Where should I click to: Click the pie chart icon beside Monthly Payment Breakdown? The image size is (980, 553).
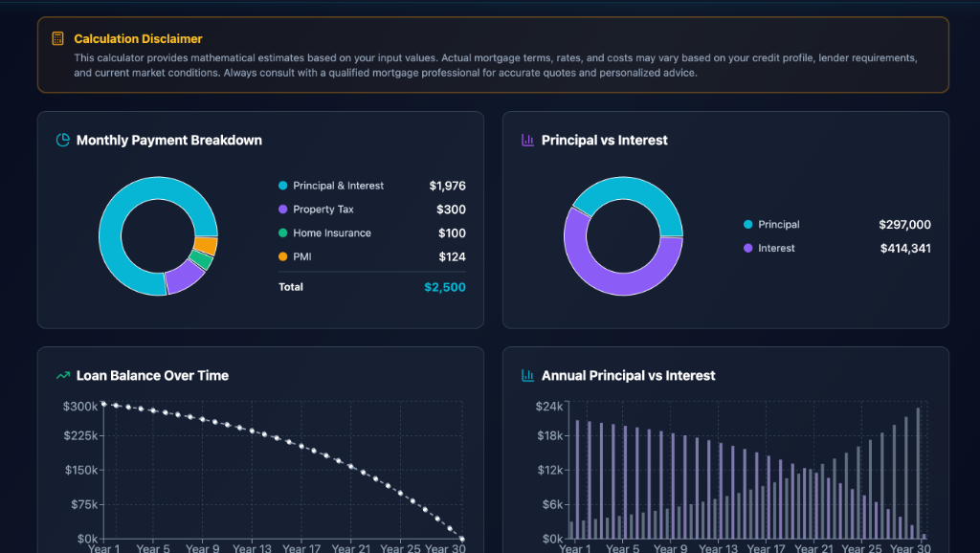point(62,140)
